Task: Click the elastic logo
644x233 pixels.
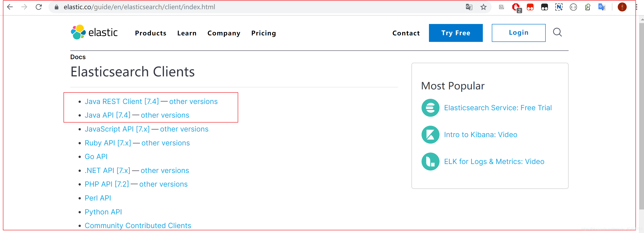Action: pyautogui.click(x=94, y=32)
